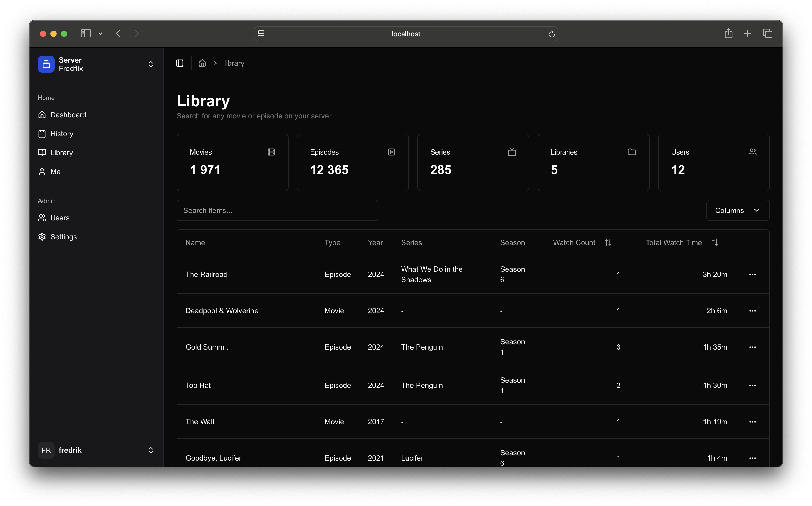
Task: Toggle the Safari sidebar button
Action: point(86,33)
